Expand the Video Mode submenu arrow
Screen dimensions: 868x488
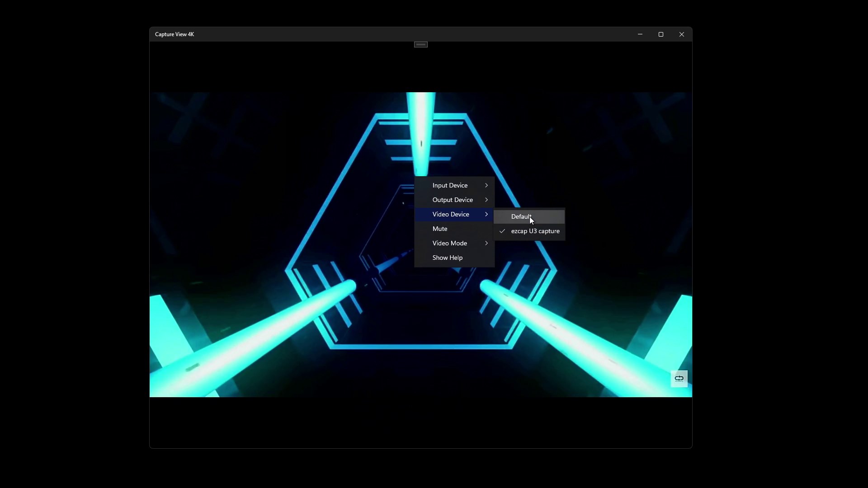pyautogui.click(x=486, y=244)
